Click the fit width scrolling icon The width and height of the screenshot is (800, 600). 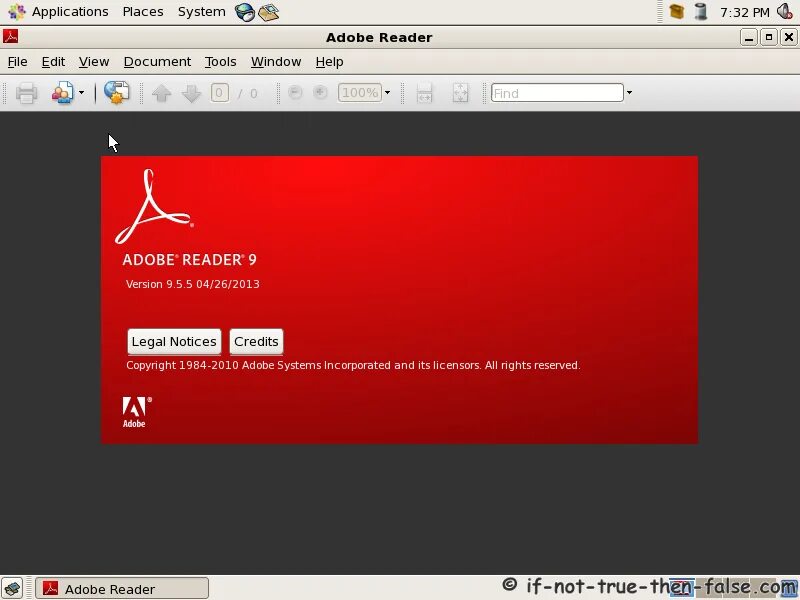424,93
